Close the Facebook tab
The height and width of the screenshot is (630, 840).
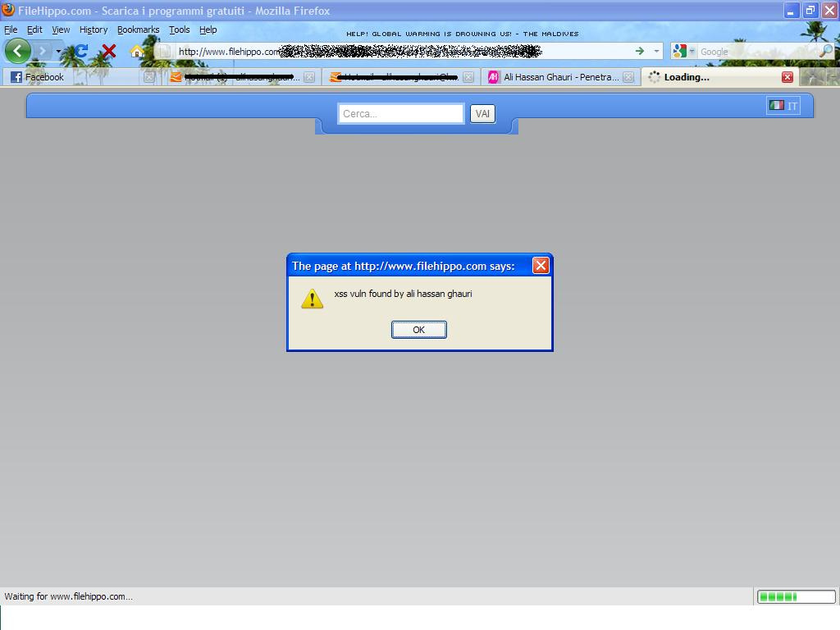tap(149, 77)
